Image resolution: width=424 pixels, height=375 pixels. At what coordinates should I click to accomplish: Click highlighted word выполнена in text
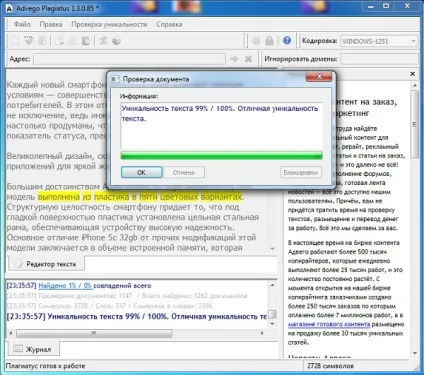click(59, 197)
